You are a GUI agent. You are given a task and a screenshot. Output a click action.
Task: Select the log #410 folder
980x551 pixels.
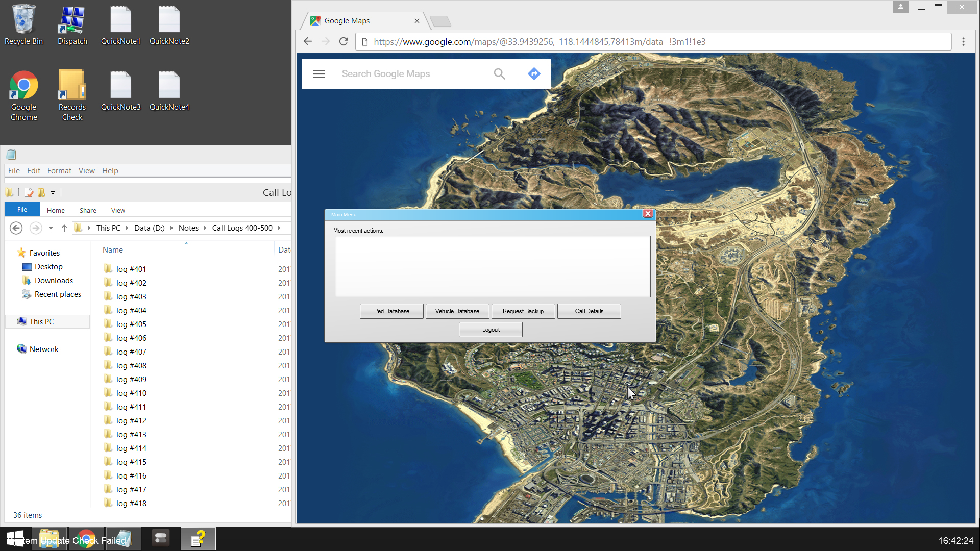tap(131, 393)
